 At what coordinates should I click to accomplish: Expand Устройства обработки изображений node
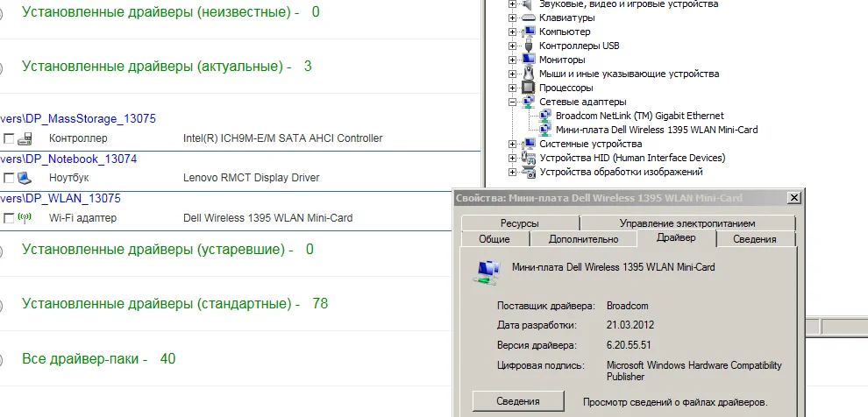click(512, 172)
